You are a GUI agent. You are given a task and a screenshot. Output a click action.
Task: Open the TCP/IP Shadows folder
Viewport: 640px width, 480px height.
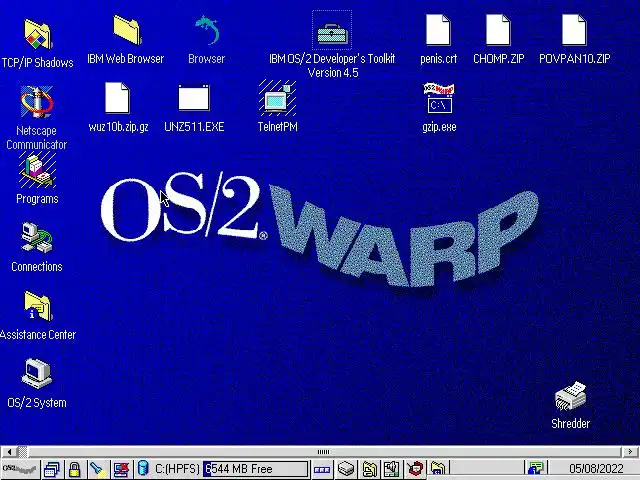pos(38,36)
